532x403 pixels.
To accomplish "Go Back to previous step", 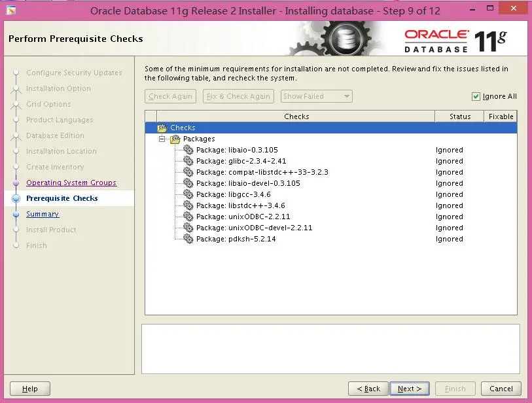I will click(x=368, y=389).
